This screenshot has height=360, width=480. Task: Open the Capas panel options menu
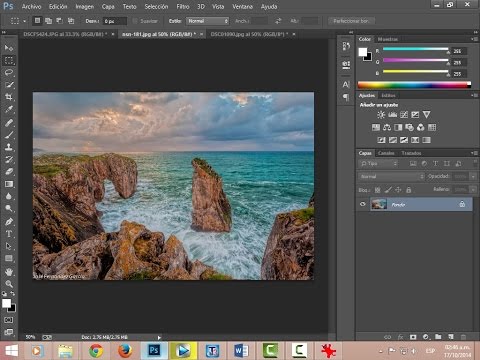point(474,153)
